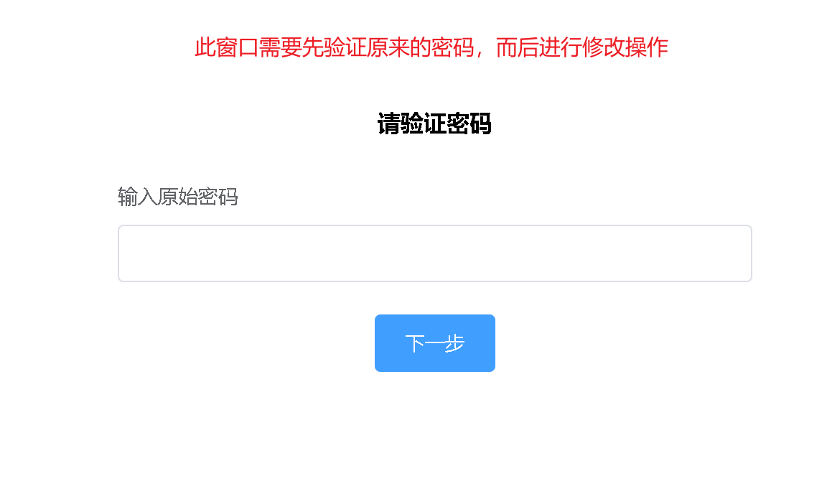Click the blue 下一步 button
Viewport: 827px width, 504px height.
[434, 343]
